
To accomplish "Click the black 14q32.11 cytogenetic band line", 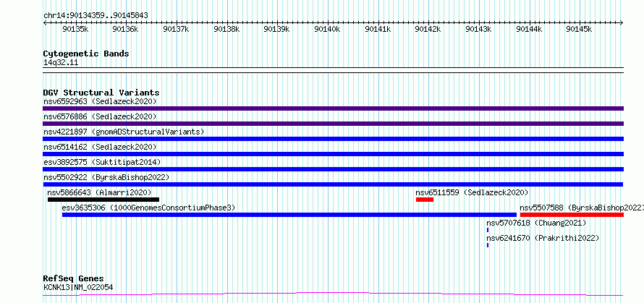I will pos(333,70).
